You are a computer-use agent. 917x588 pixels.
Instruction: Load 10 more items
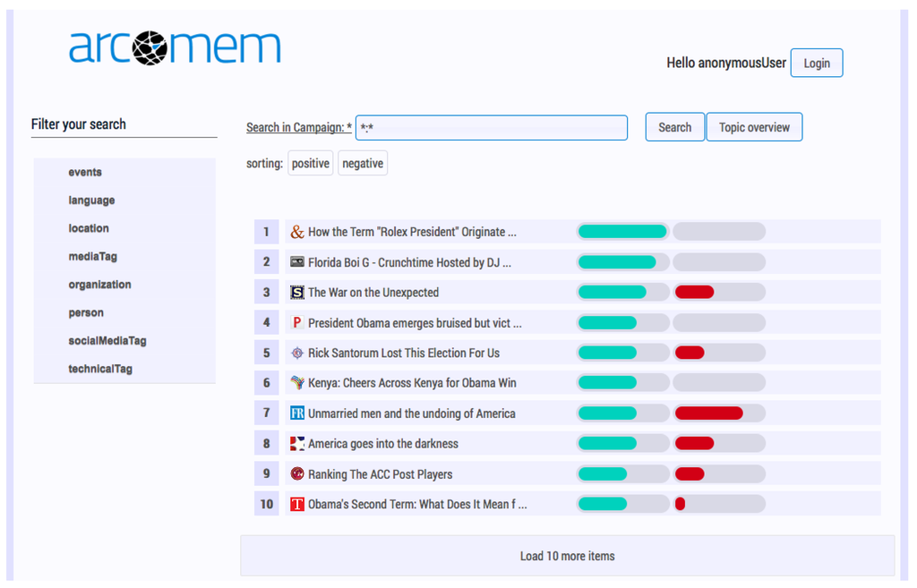pyautogui.click(x=567, y=556)
